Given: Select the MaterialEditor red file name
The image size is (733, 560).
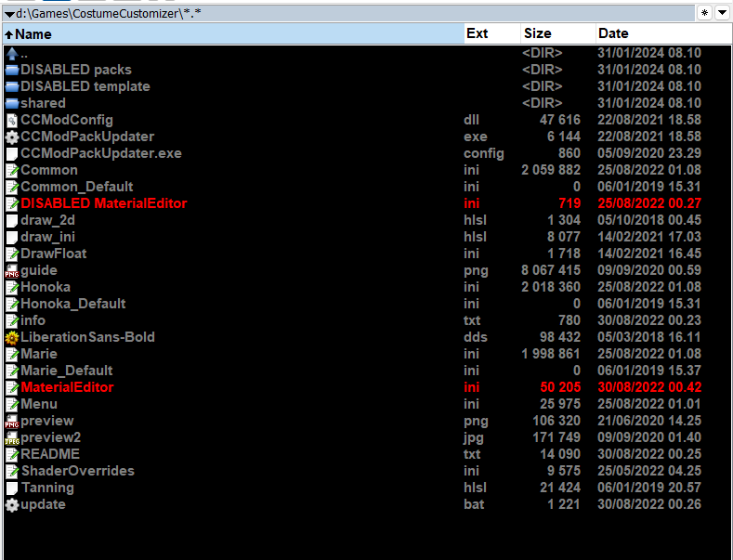Looking at the screenshot, I should pyautogui.click(x=67, y=387).
